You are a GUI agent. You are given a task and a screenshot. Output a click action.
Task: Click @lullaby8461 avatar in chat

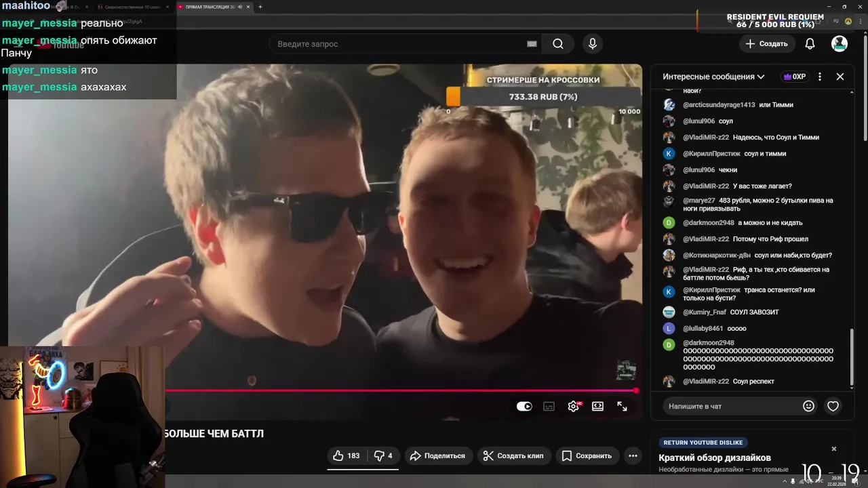pos(669,329)
